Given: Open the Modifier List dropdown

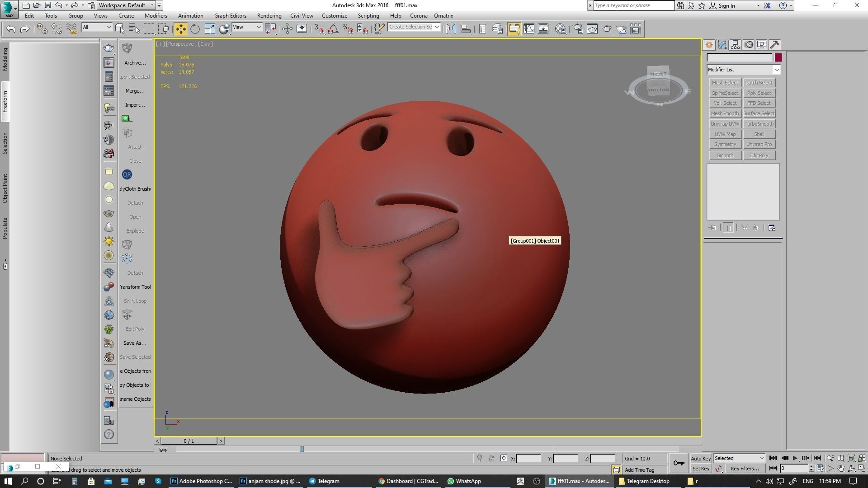Looking at the screenshot, I should point(744,70).
